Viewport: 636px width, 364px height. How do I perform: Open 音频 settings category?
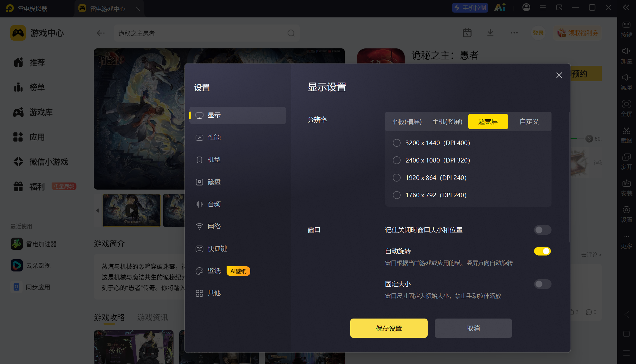(x=238, y=204)
